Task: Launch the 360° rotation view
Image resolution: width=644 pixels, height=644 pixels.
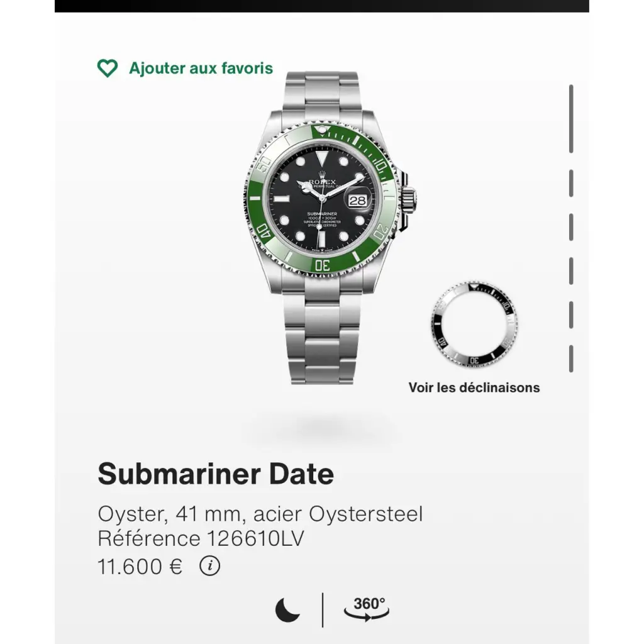Action: 367,608
